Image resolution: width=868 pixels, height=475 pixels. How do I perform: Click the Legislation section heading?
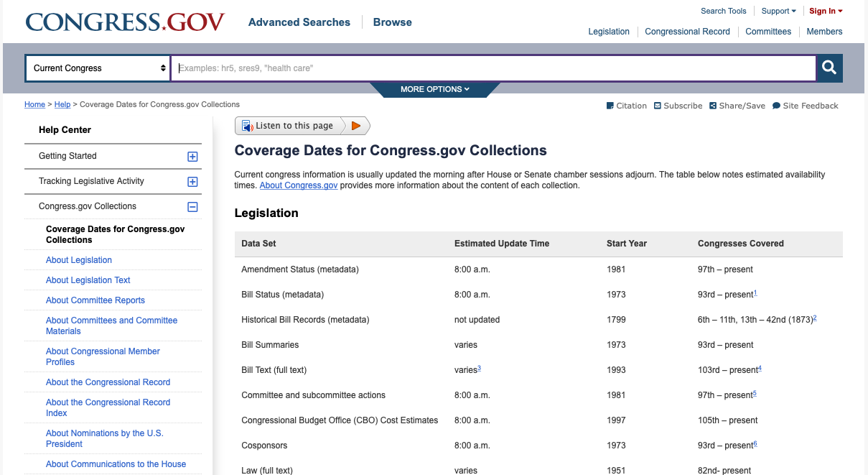[x=266, y=213]
